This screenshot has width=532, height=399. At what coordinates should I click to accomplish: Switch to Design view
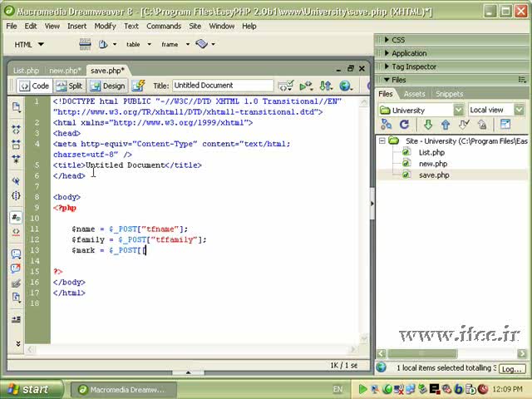pyautogui.click(x=108, y=86)
